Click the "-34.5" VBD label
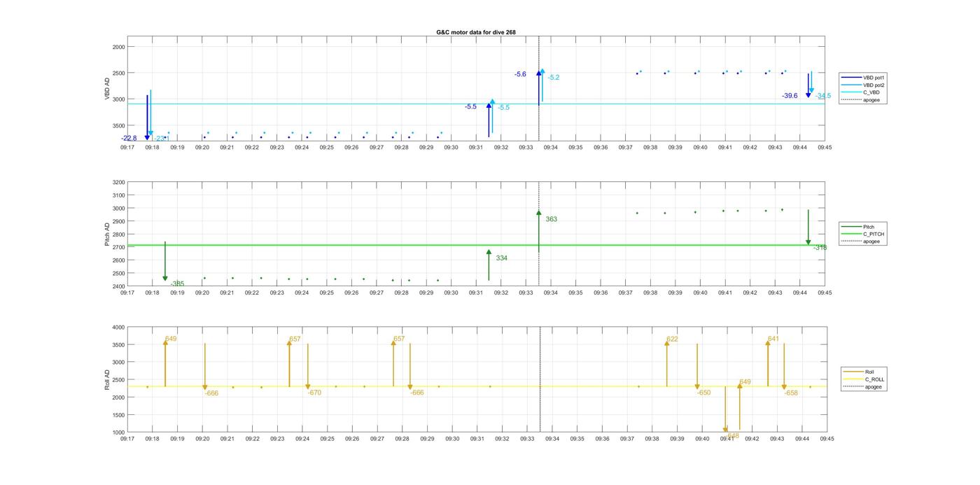980x485 pixels. click(823, 96)
